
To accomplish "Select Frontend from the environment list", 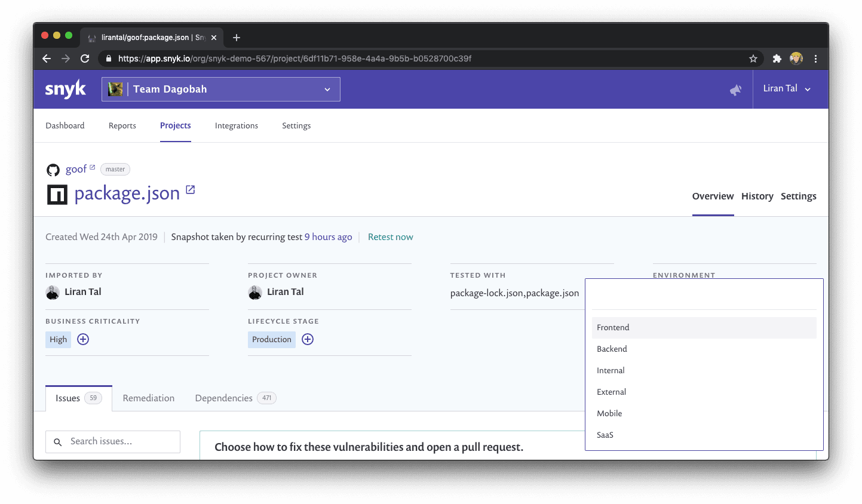I will pyautogui.click(x=704, y=327).
